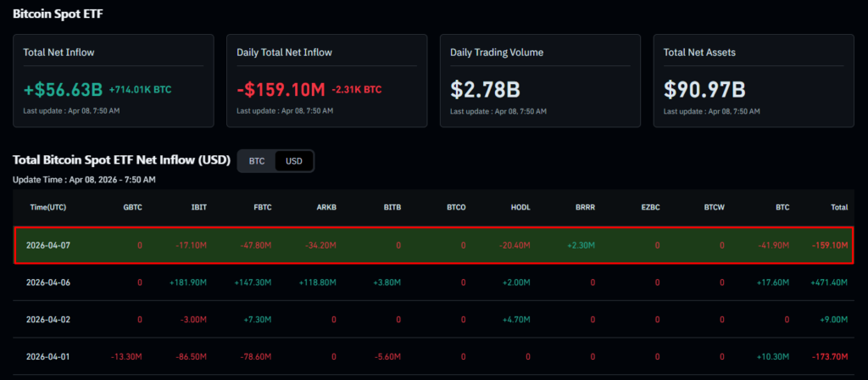Click the +7.30M FBTC value
This screenshot has height=380, width=868.
point(258,320)
